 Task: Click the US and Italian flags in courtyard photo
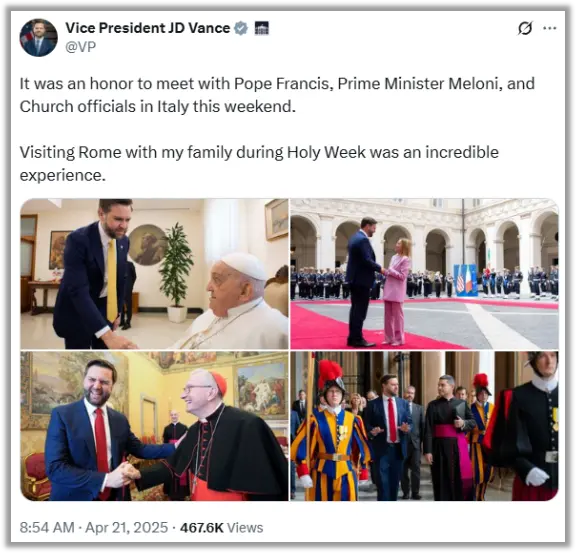click(465, 280)
